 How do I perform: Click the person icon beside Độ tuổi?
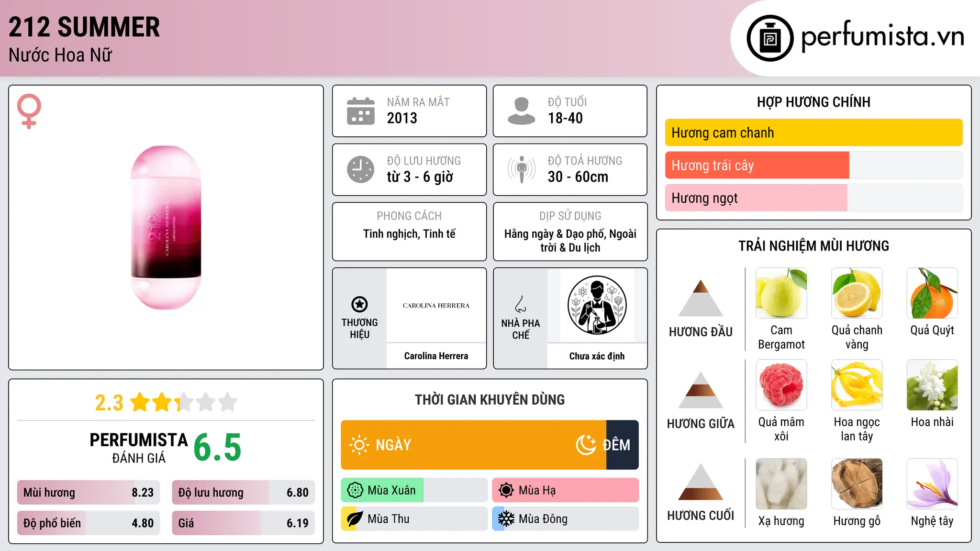click(521, 111)
